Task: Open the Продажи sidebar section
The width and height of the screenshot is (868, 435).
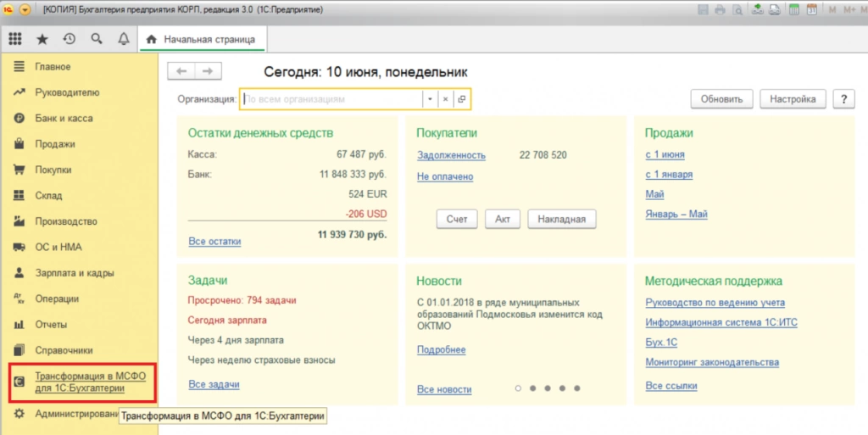Action: tap(55, 144)
